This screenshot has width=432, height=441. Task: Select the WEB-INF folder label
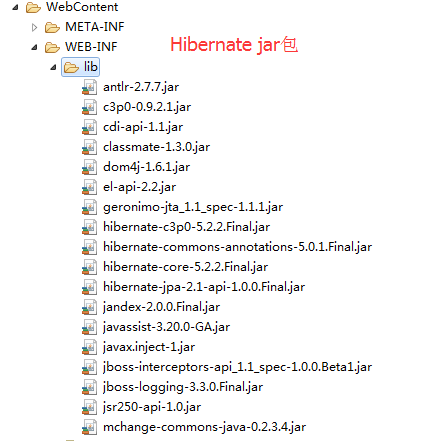(91, 47)
